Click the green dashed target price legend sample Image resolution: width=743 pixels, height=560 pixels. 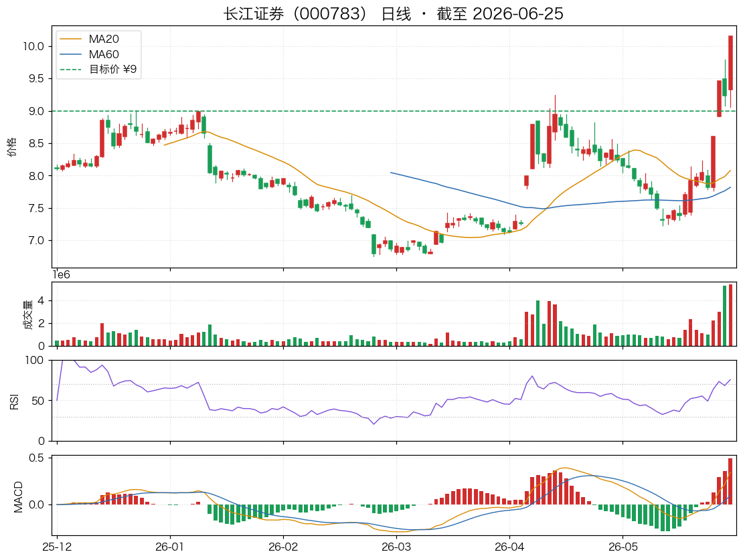[x=70, y=70]
